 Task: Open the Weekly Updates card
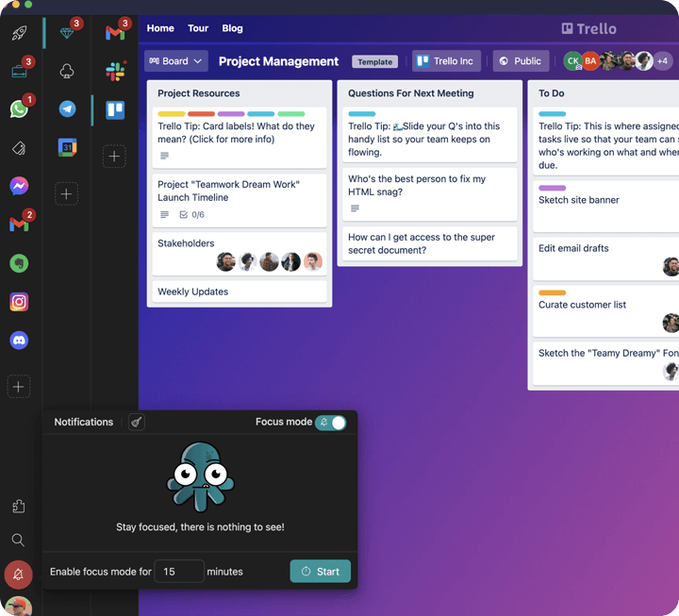240,291
